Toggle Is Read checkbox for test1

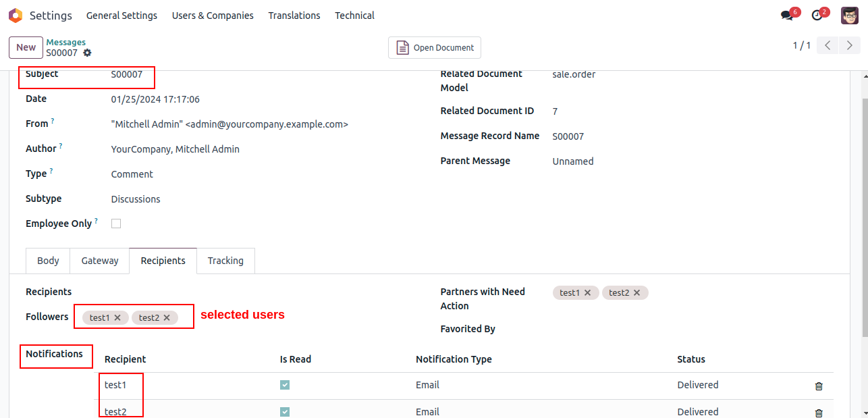[285, 385]
